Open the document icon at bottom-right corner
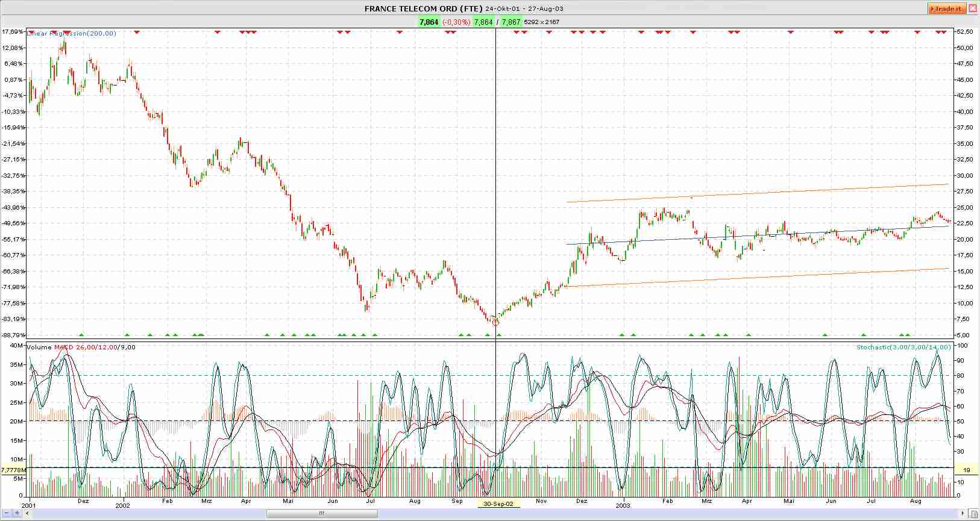 [x=974, y=513]
